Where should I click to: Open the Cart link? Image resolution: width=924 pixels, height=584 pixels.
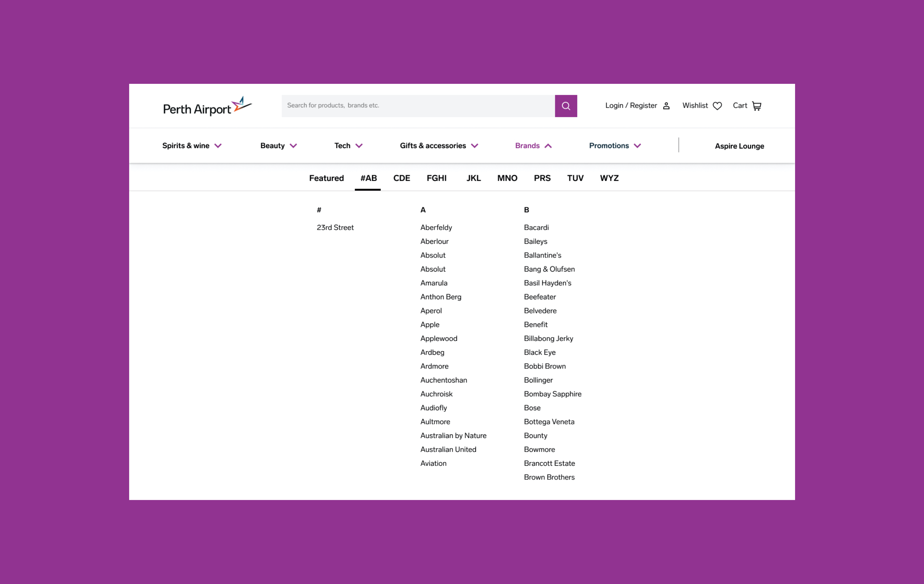coord(740,106)
